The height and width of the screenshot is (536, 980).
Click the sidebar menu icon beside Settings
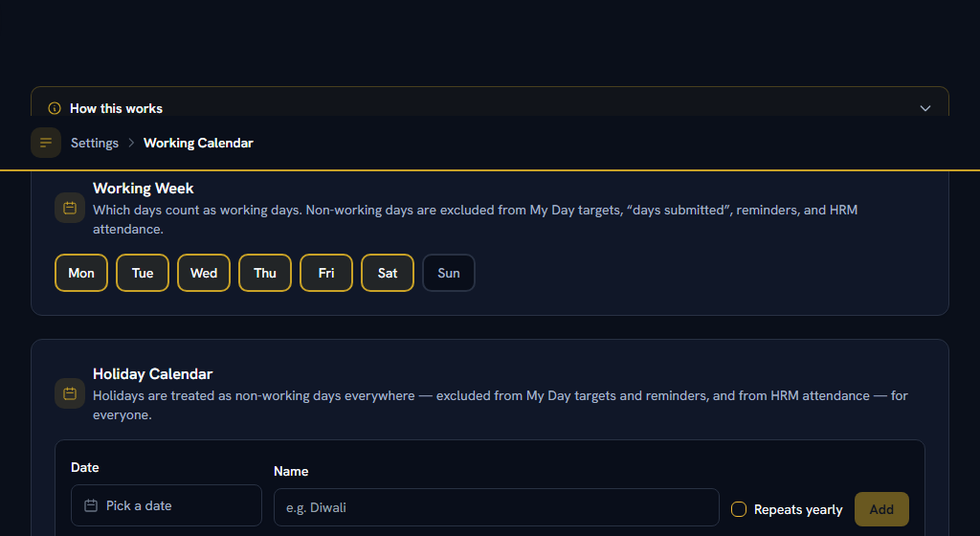(46, 143)
